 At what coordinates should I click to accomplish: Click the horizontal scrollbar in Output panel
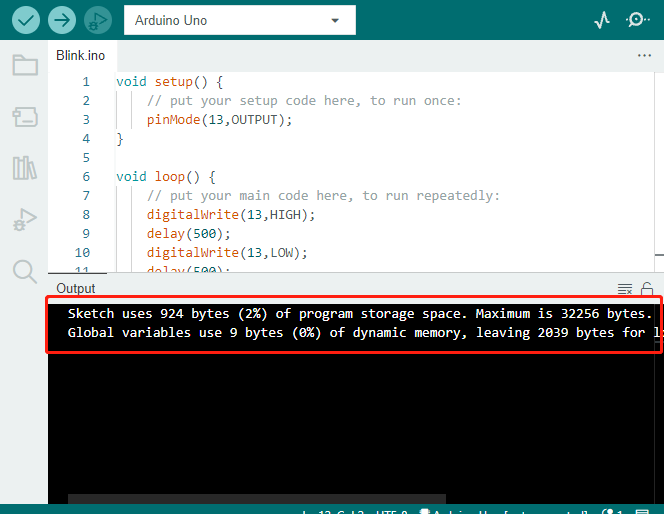click(x=257, y=499)
